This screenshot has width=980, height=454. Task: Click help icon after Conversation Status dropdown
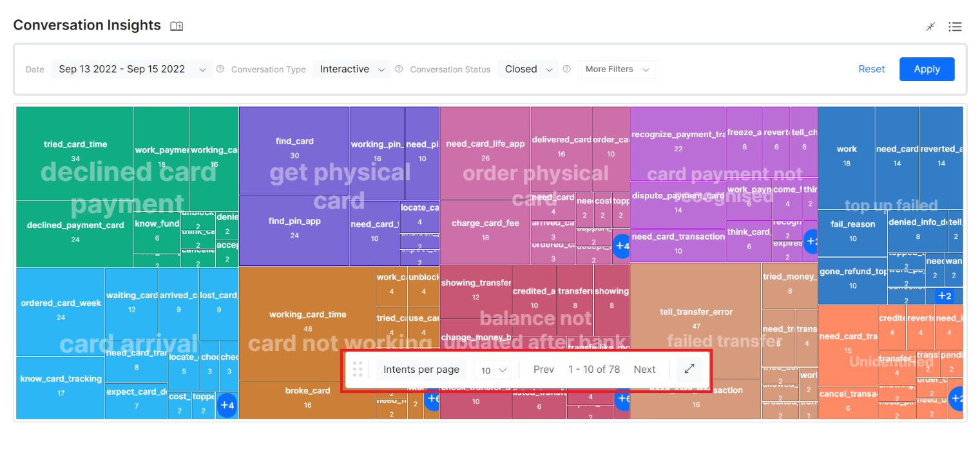567,69
